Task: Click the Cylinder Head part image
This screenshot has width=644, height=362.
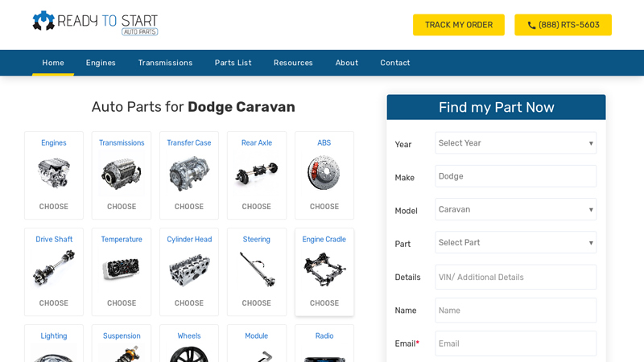Action: 189,270
